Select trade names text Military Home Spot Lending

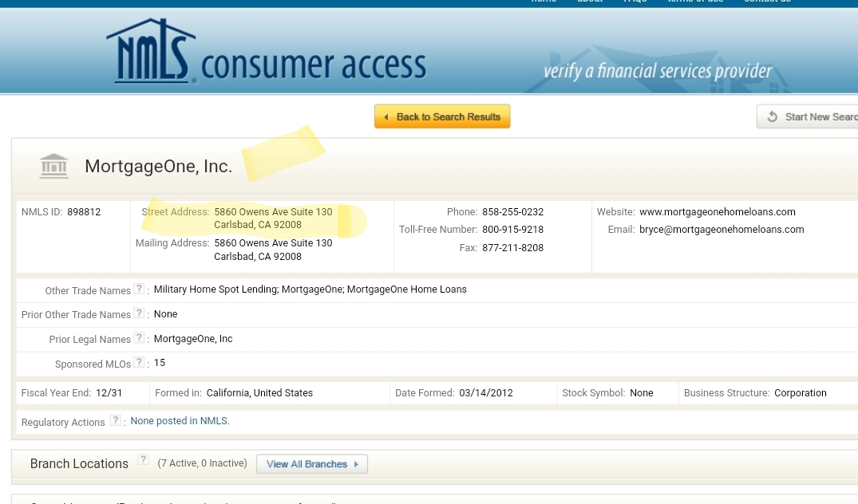pos(215,289)
